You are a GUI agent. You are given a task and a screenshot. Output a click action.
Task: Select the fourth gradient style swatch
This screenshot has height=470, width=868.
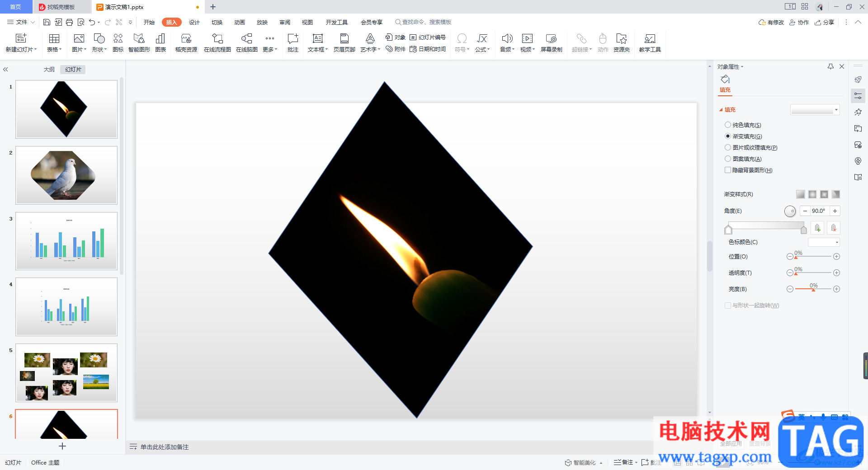point(836,194)
